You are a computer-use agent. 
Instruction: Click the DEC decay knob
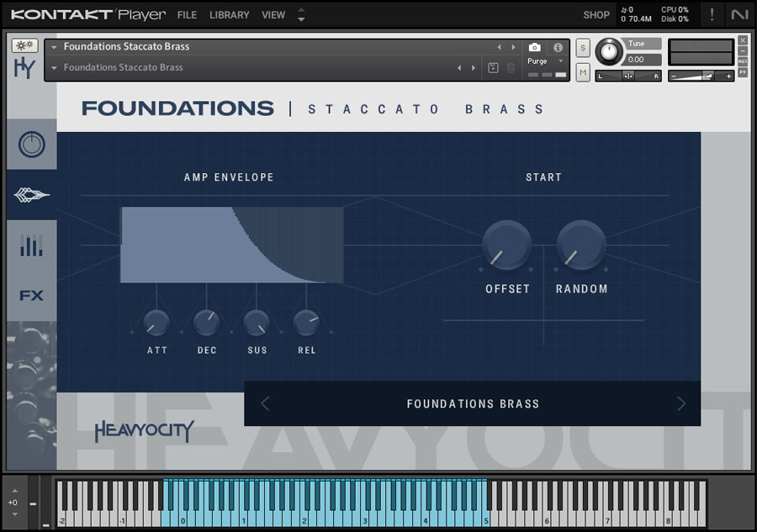pyautogui.click(x=206, y=323)
